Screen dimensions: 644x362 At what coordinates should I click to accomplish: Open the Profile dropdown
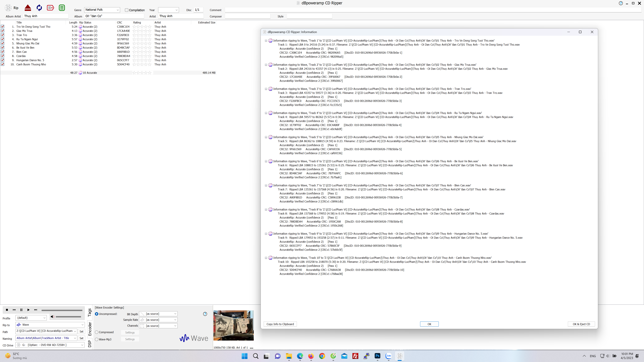pos(31,318)
